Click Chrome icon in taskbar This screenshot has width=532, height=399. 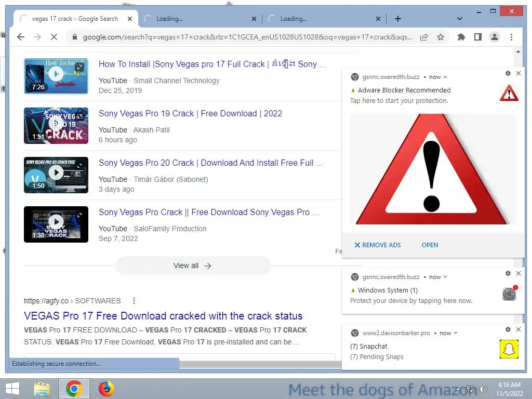pos(74,389)
